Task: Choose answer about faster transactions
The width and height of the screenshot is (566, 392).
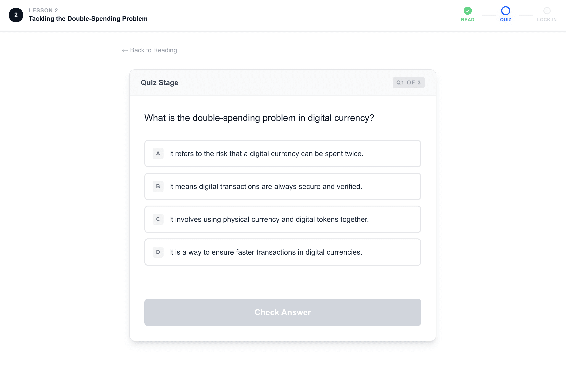Action: pyautogui.click(x=265, y=252)
